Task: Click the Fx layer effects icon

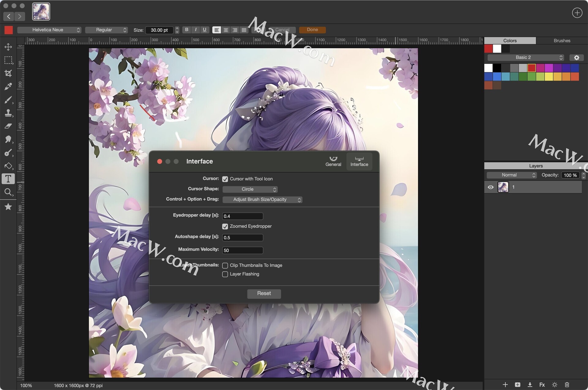Action: [x=542, y=384]
